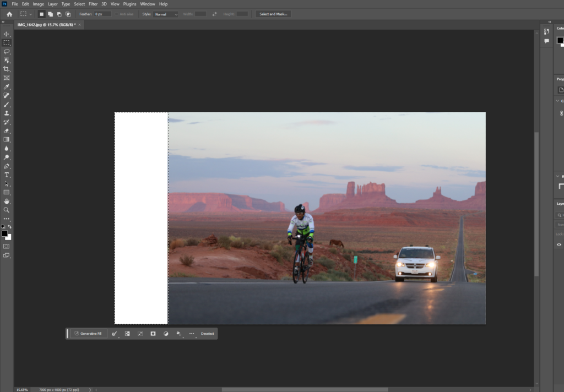This screenshot has width=564, height=392.
Task: Select the Lasso tool
Action: pyautogui.click(x=7, y=51)
